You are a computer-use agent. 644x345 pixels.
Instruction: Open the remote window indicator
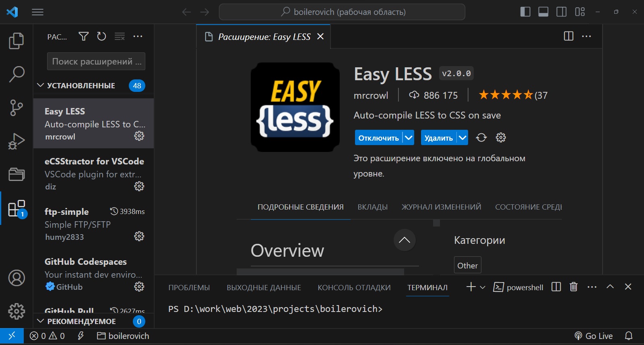click(x=12, y=336)
